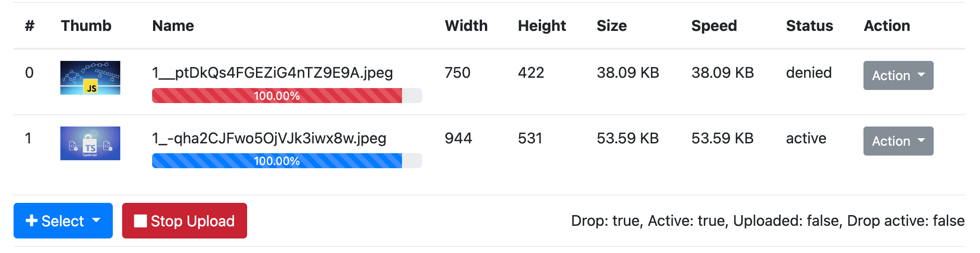
Task: Open Action dropdown for the denied file
Action: (x=898, y=75)
